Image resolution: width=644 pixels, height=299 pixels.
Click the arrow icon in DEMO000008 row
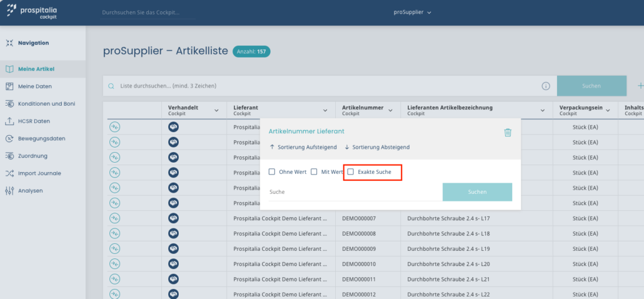coord(114,234)
